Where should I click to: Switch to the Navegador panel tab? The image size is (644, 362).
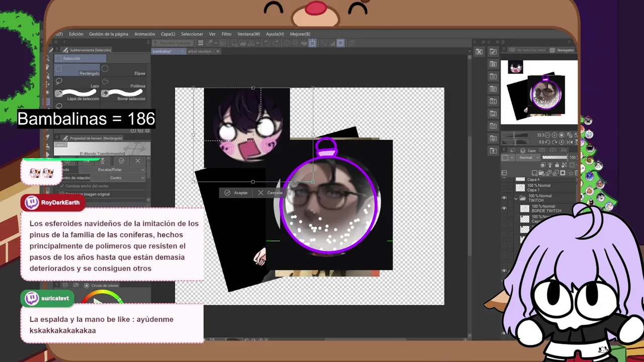point(562,50)
